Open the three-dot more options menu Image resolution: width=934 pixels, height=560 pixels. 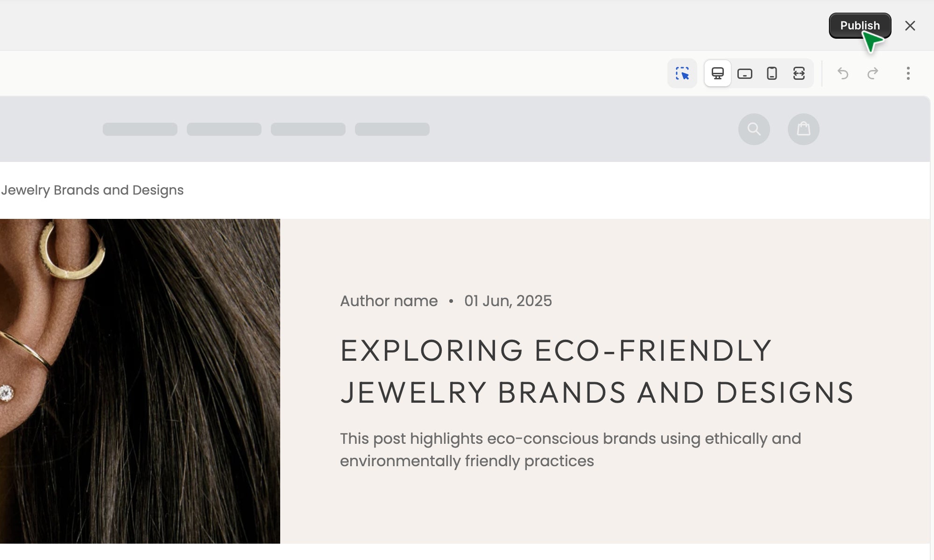[908, 74]
